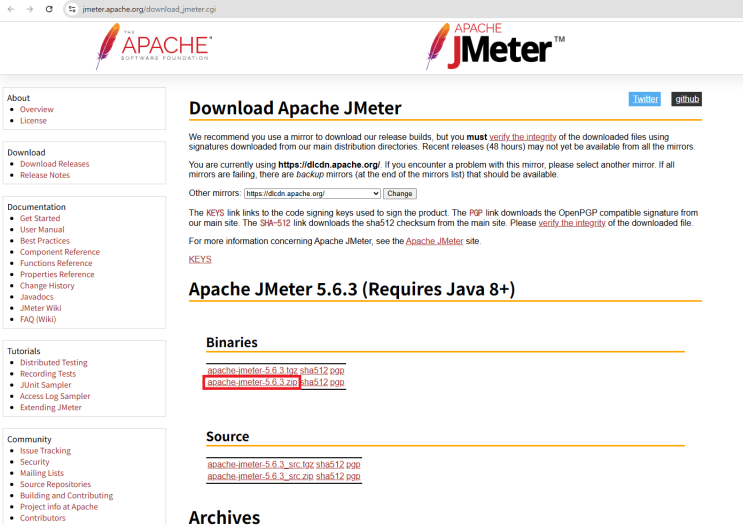
Task: Open Properties Reference link
Action: pos(57,274)
